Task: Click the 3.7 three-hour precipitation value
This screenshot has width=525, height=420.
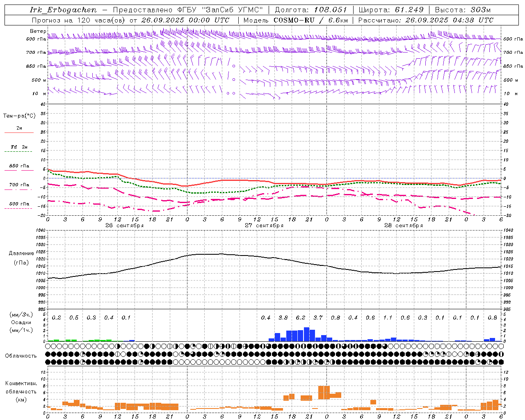Action: point(318,317)
